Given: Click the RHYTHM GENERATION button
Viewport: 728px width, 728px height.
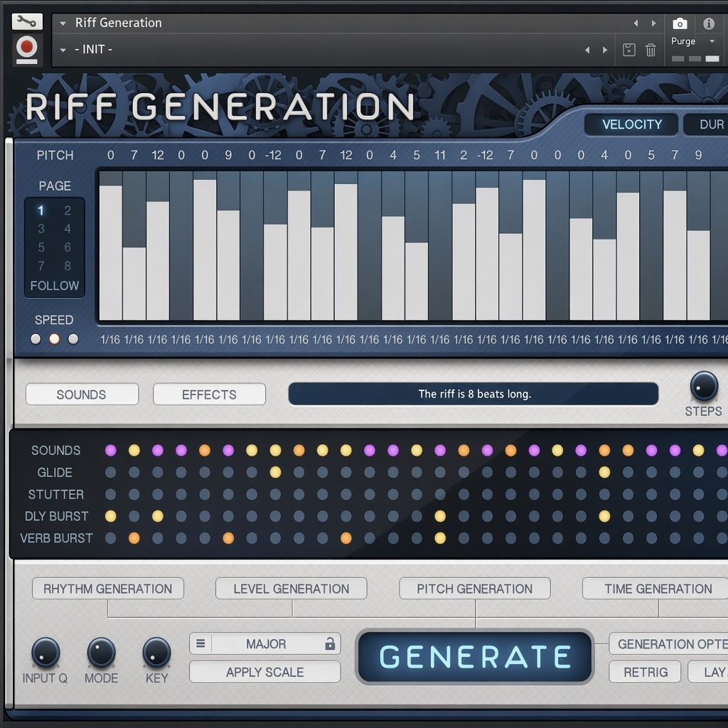Looking at the screenshot, I should (108, 589).
